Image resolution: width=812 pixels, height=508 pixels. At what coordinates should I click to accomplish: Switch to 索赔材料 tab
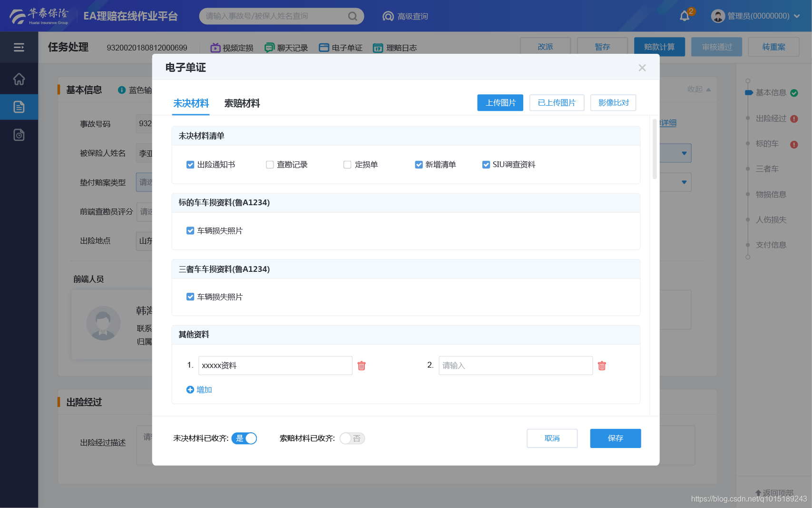coord(242,103)
